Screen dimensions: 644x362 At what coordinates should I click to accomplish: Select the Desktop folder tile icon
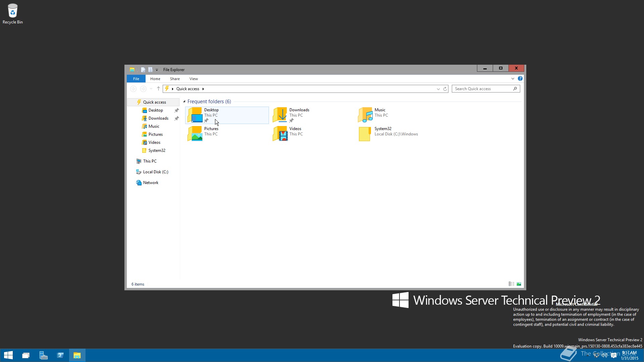coord(195,115)
